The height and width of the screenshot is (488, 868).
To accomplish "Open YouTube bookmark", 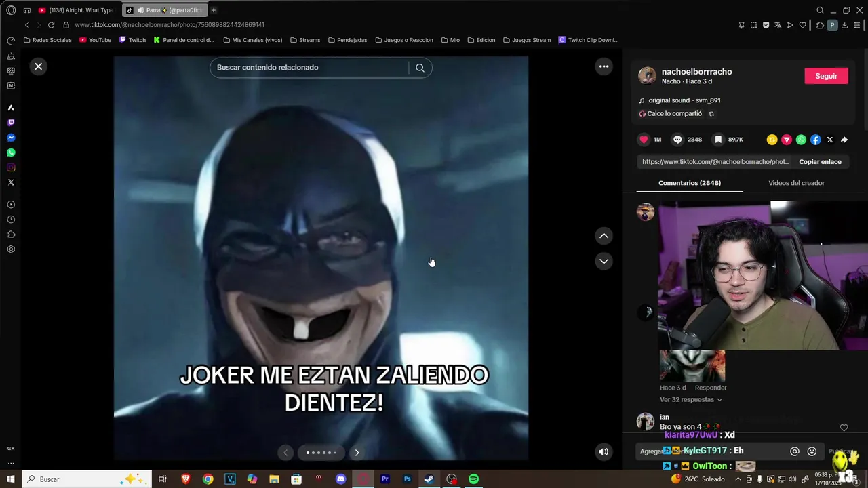I will (x=95, y=40).
